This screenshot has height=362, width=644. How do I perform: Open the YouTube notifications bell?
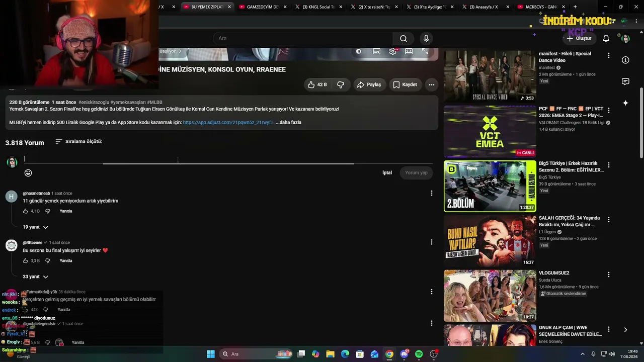click(x=606, y=39)
